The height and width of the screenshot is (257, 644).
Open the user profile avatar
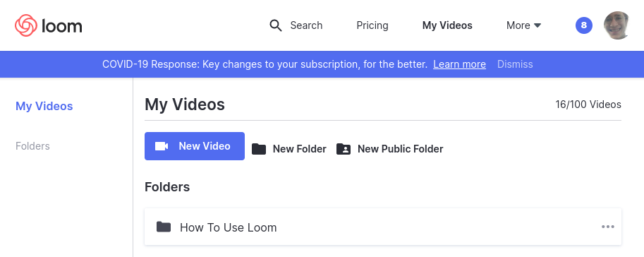click(x=617, y=25)
